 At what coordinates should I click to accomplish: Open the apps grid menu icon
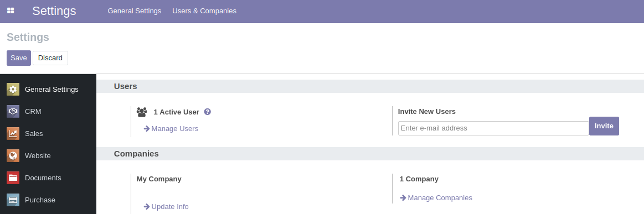11,11
